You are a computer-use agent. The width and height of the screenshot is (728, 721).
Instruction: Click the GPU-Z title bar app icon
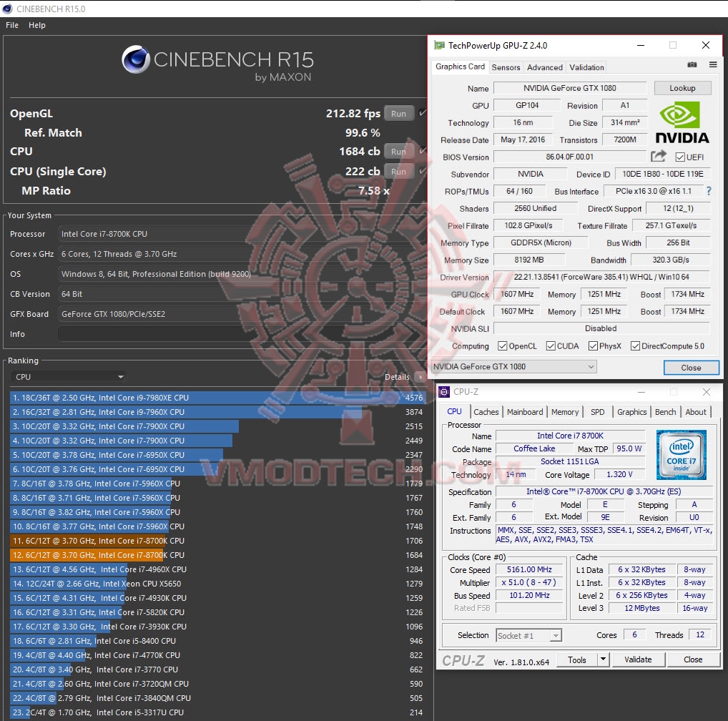coord(439,45)
